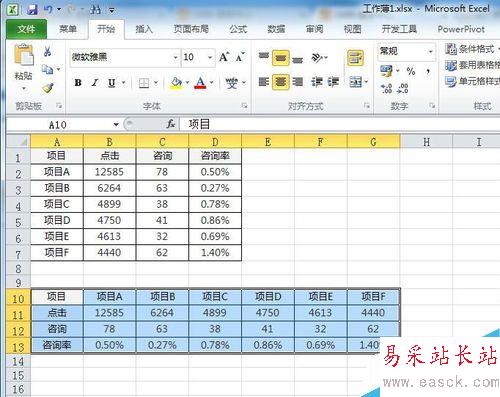This screenshot has height=397, width=500.
Task: Toggle Italic formatting
Action: tap(95, 83)
